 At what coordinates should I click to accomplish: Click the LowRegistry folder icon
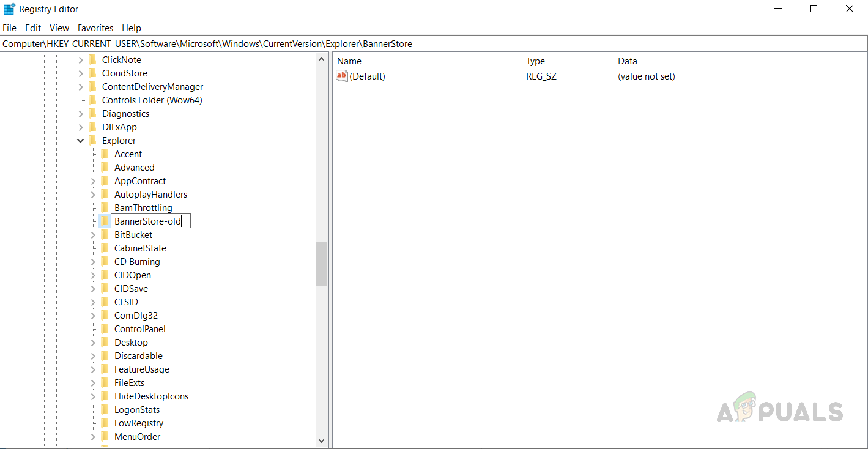point(105,423)
